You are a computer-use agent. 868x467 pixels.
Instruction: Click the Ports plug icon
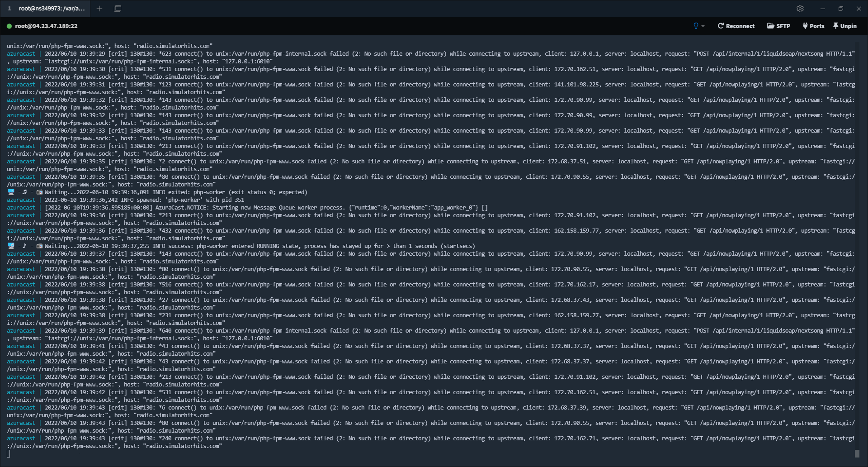pyautogui.click(x=806, y=26)
